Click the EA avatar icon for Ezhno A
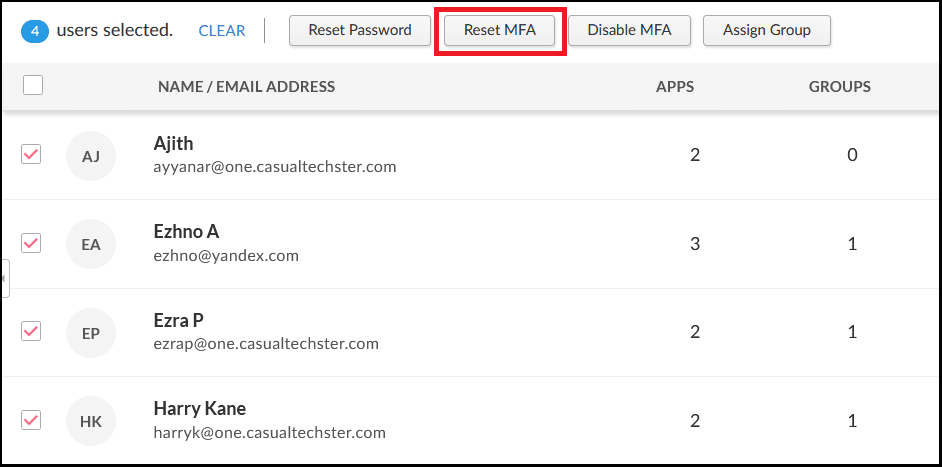The image size is (942, 467). [91, 244]
